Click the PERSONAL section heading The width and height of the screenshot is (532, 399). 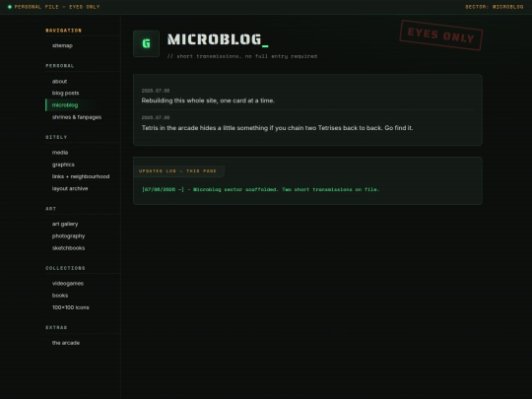(60, 66)
